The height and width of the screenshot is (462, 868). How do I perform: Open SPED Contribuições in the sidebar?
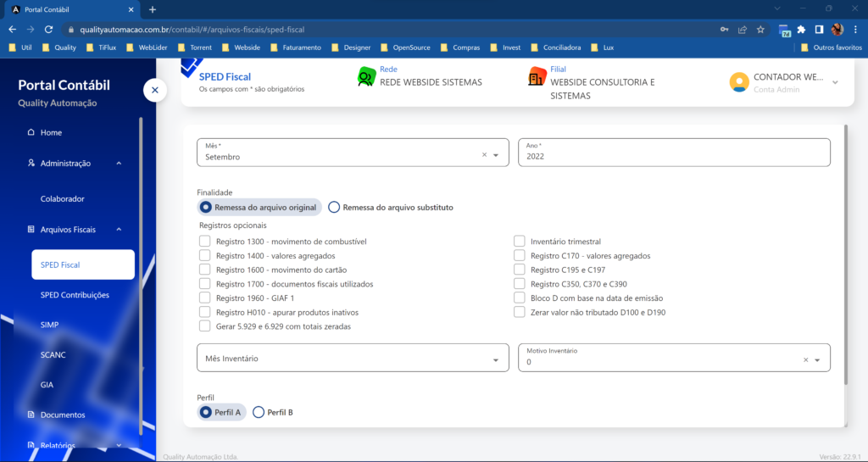click(x=75, y=295)
